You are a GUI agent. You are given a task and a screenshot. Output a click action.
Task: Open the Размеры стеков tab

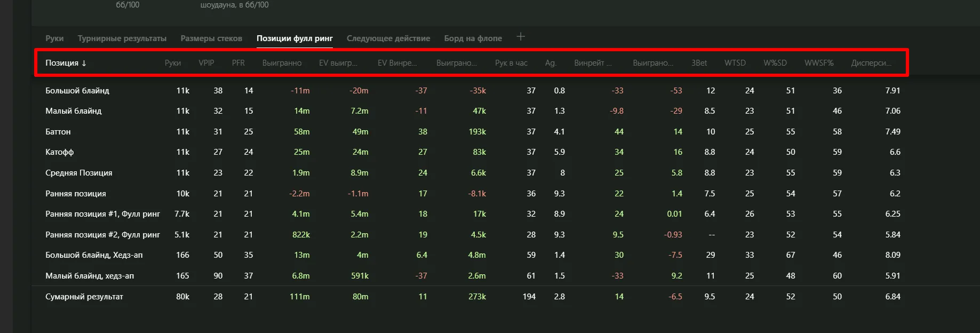point(211,38)
